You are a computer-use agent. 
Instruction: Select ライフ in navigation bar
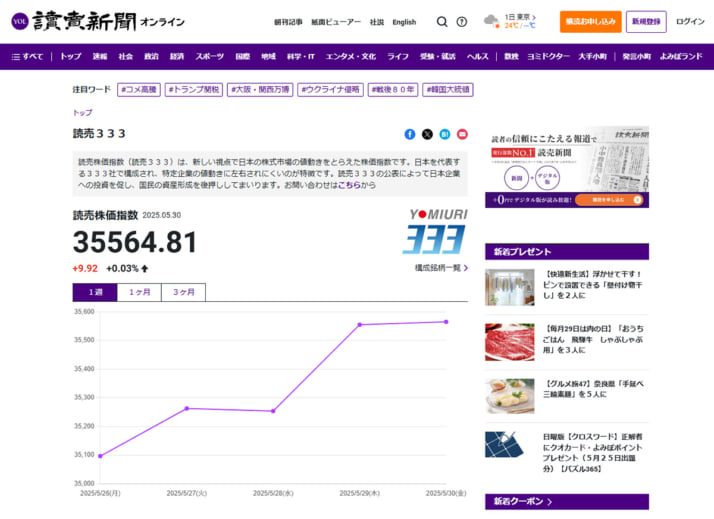pos(398,56)
